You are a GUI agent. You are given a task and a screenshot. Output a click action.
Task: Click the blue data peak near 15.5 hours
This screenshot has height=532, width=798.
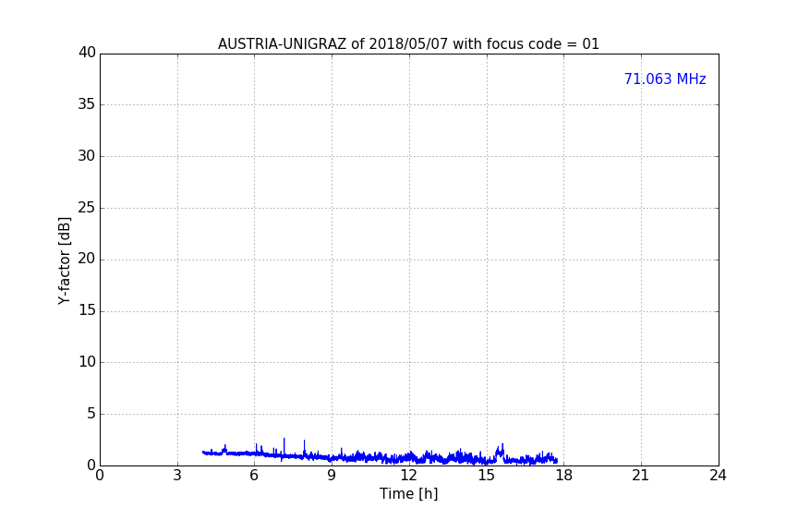[501, 452]
